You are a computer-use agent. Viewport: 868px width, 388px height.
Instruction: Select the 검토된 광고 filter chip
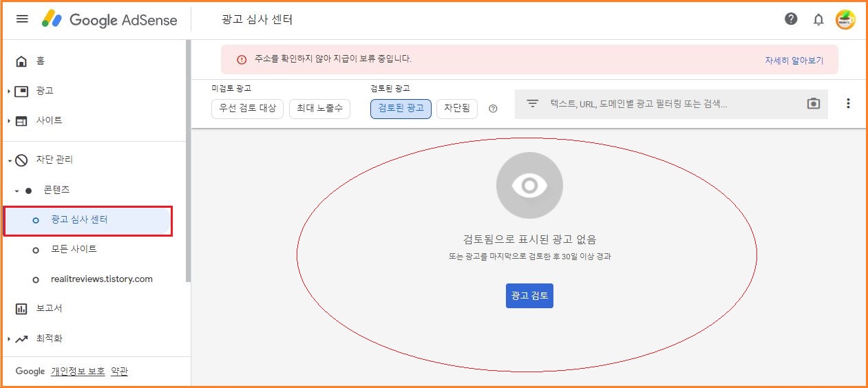[x=401, y=109]
